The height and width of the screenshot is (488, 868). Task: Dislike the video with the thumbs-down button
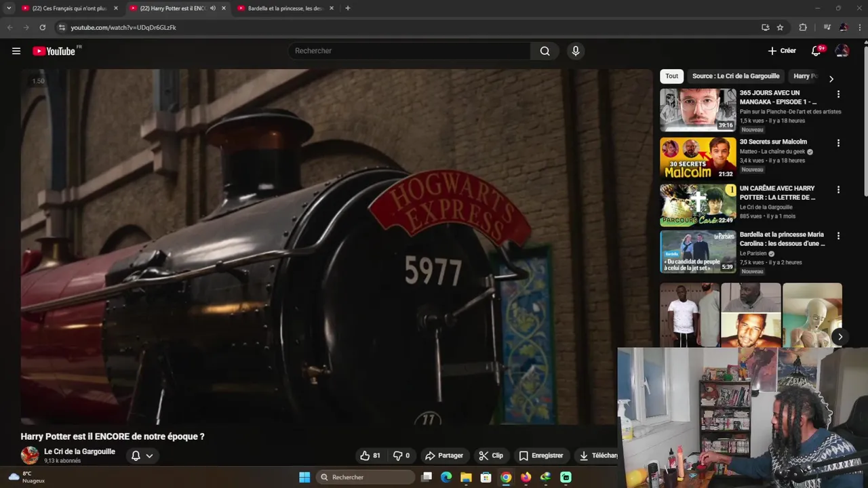(x=401, y=455)
